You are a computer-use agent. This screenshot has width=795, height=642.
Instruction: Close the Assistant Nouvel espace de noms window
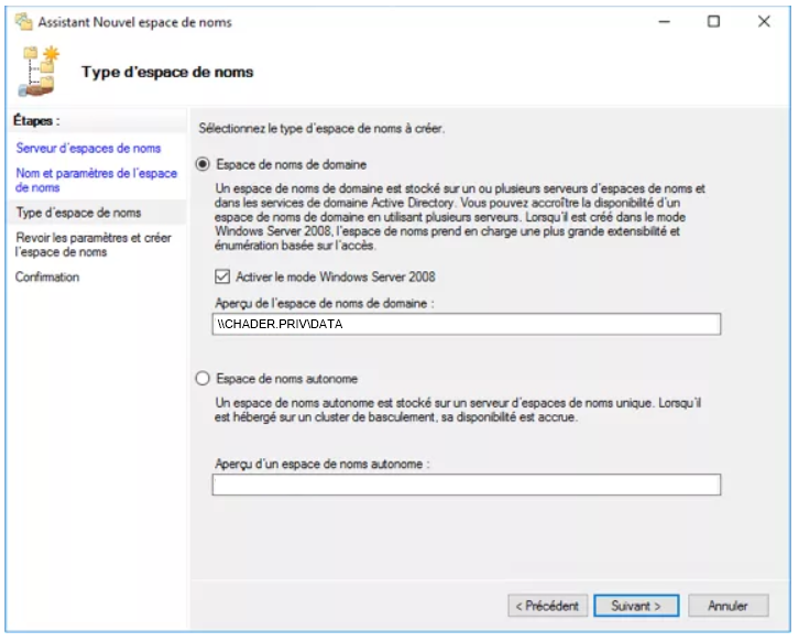click(x=764, y=22)
